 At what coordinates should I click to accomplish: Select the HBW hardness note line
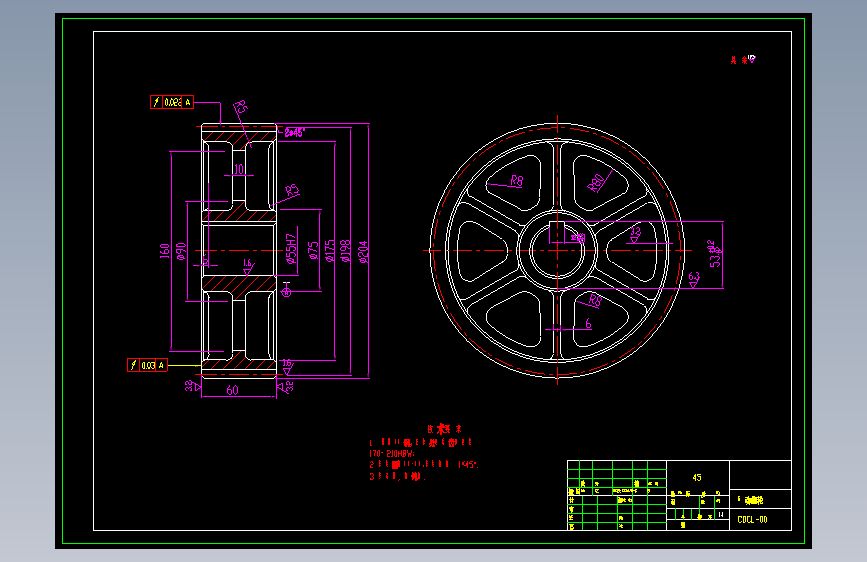click(391, 454)
